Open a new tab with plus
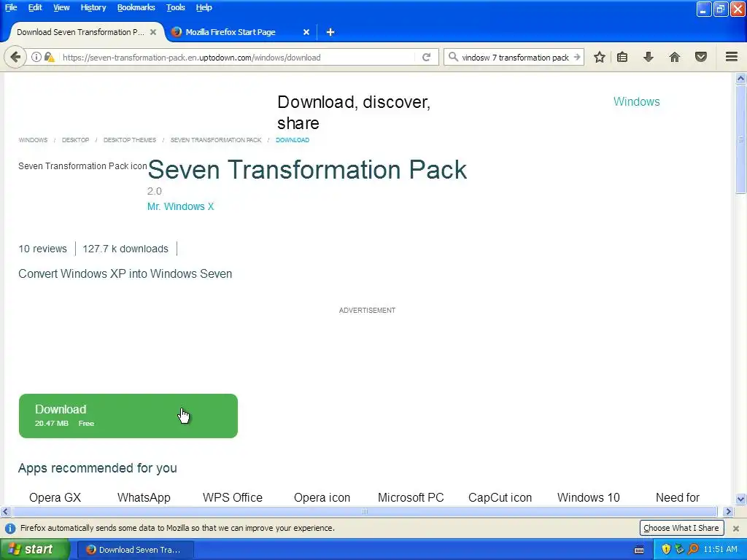Viewport: 747px width, 560px height. click(330, 32)
